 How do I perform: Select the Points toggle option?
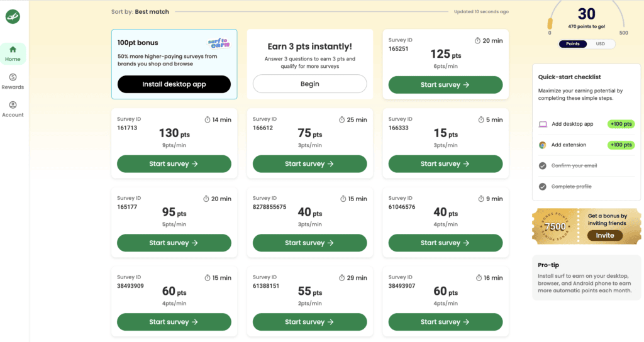pyautogui.click(x=573, y=44)
